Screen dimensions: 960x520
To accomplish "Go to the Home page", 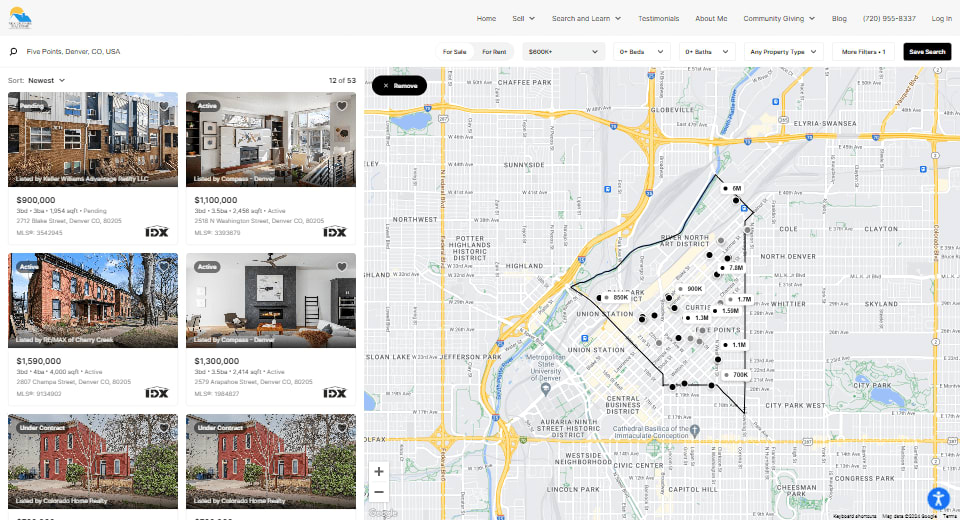I will pyautogui.click(x=486, y=18).
